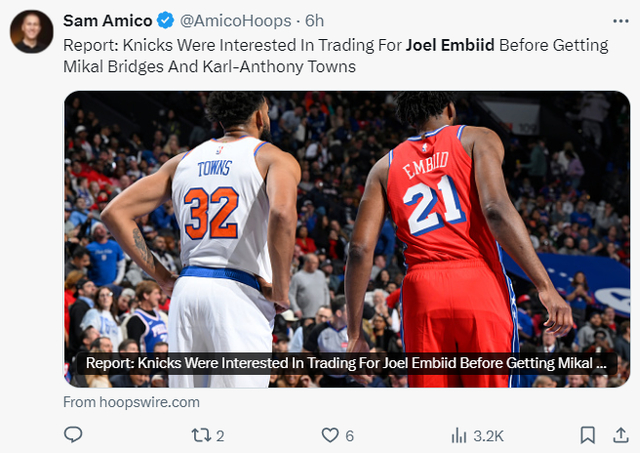Click the like count of 6
Viewport: 640px width, 453px height.
[x=350, y=436]
